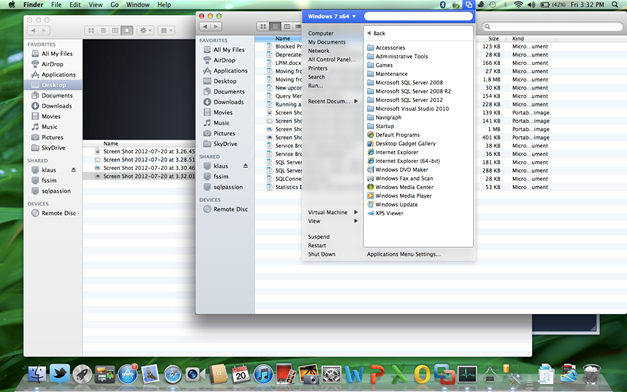The height and width of the screenshot is (392, 627).
Task: Open Windows DVD Maker
Action: [397, 170]
